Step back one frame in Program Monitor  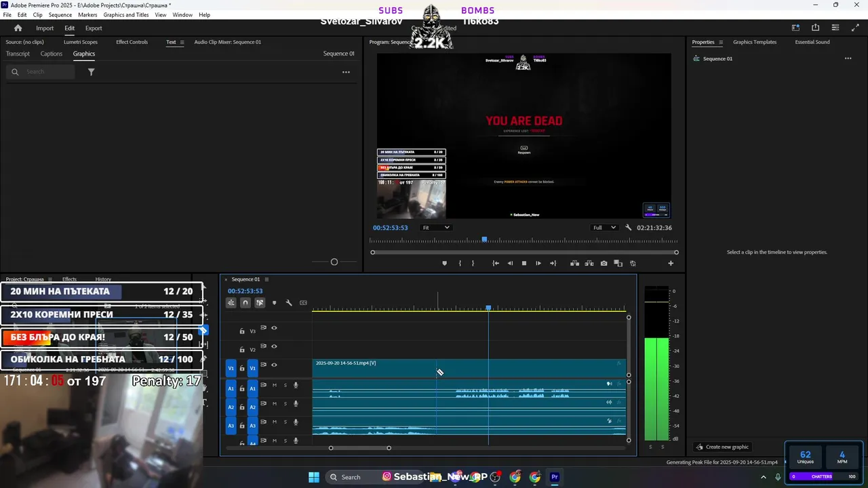point(510,263)
